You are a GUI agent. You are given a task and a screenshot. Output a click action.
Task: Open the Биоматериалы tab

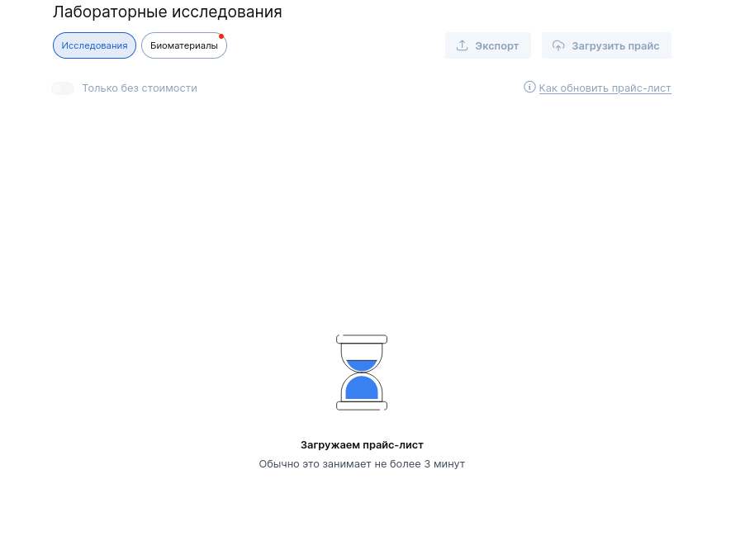tap(184, 45)
